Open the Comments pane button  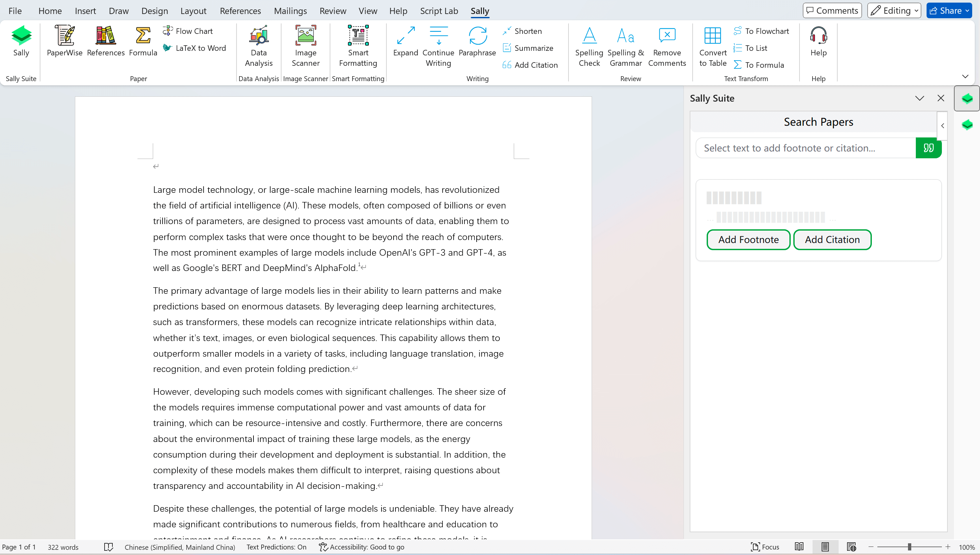point(832,11)
